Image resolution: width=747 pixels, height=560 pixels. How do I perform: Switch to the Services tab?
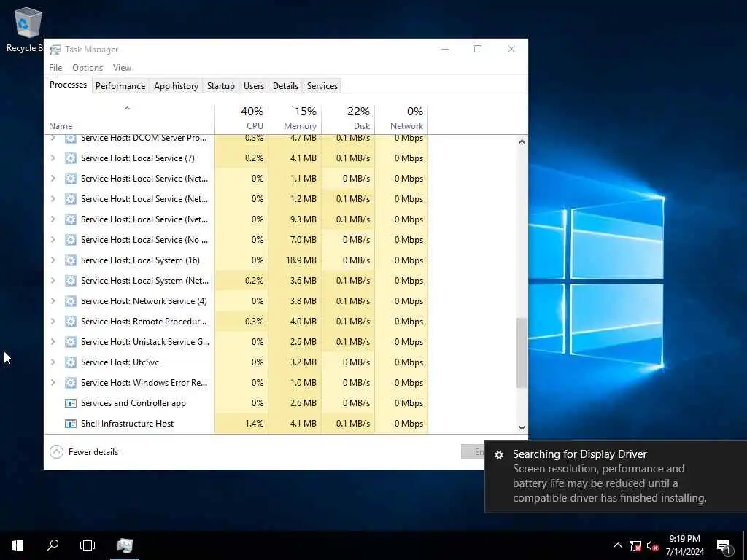coord(322,86)
